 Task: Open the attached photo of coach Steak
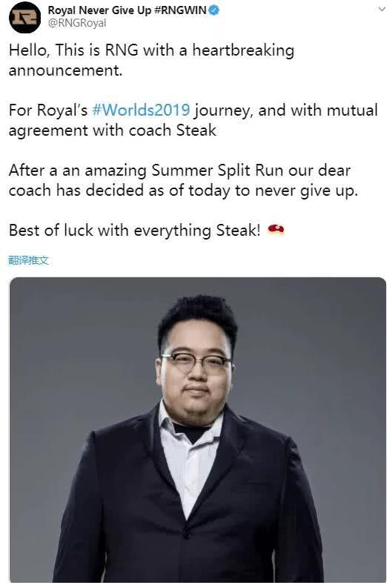(198, 430)
